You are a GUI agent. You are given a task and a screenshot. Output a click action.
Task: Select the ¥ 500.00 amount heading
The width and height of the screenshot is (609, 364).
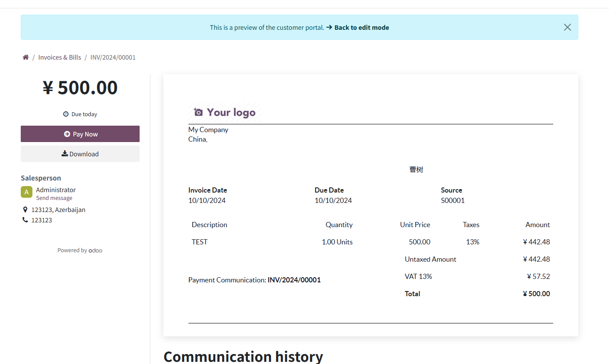[x=80, y=88]
